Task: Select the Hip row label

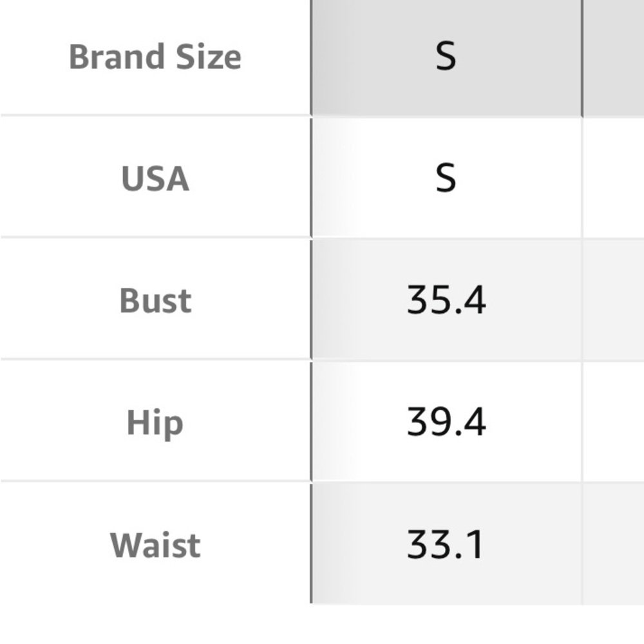Action: pos(155,423)
